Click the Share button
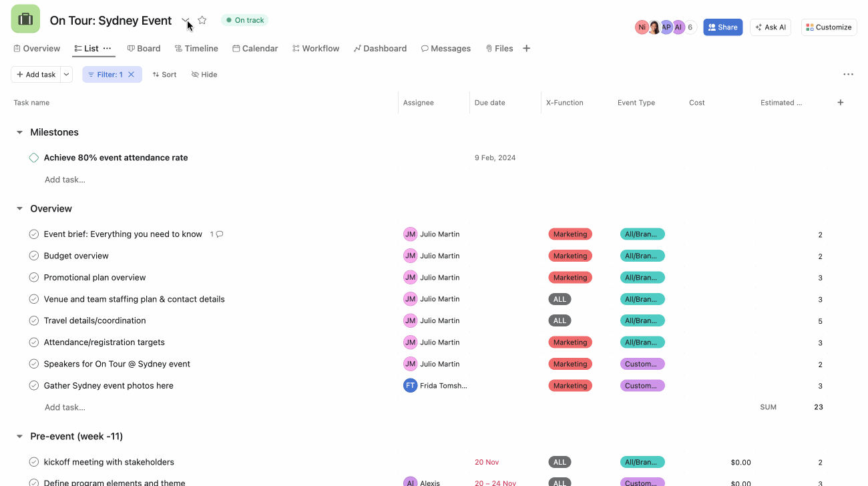868x486 pixels. 722,27
